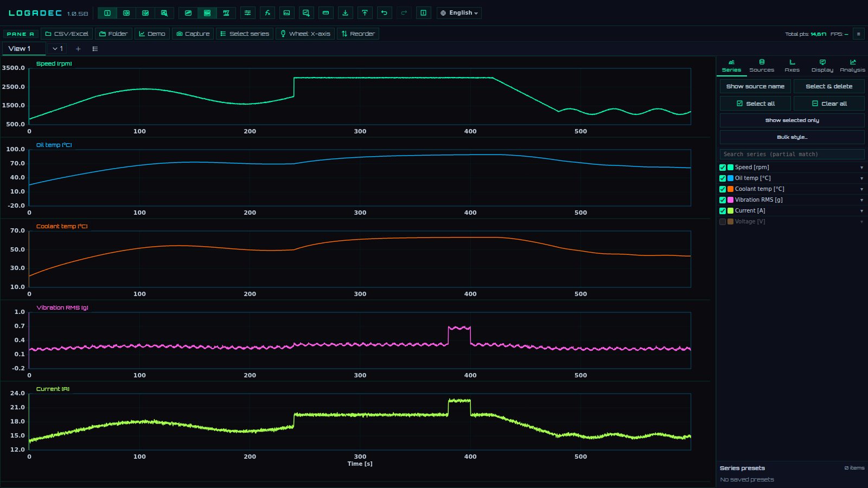Uncheck the Coolant temp [°C] checkbox
868x488 pixels.
click(x=723, y=189)
